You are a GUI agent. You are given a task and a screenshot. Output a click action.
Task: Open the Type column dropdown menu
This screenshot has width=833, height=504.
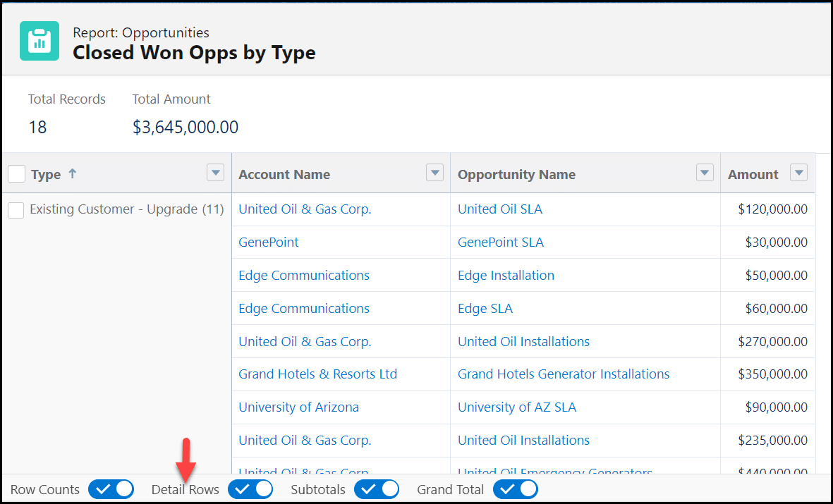coord(215,173)
